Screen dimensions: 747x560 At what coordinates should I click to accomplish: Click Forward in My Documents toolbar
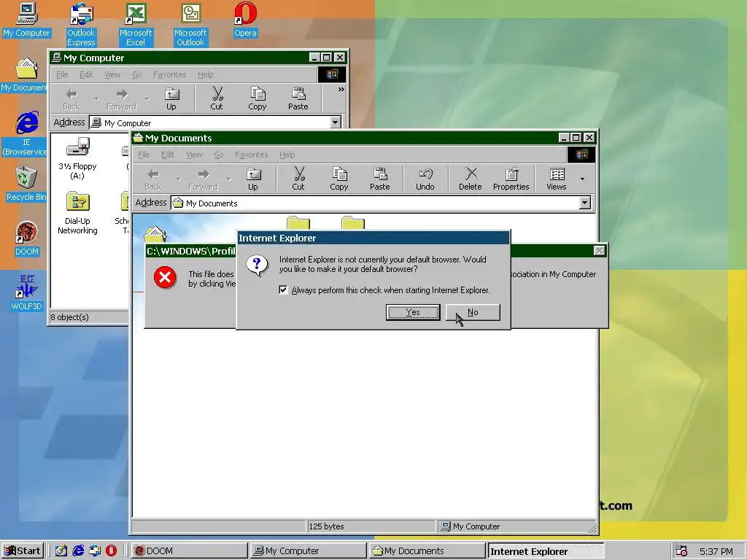coord(203,179)
